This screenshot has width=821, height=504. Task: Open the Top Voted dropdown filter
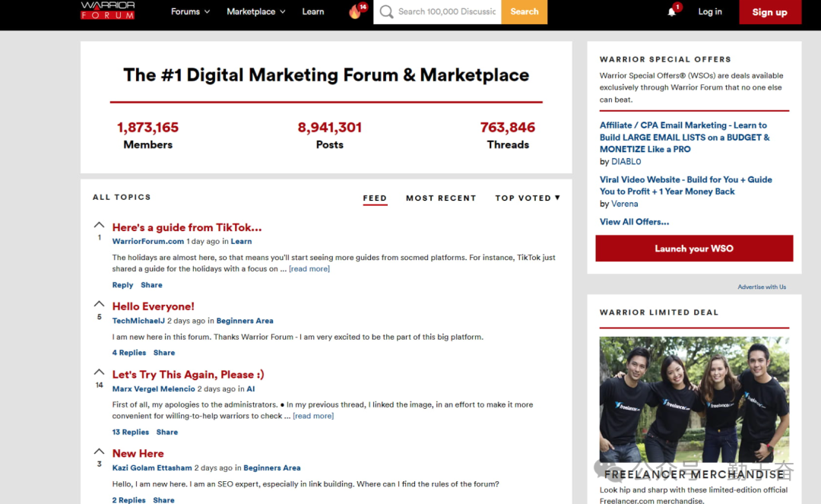click(528, 198)
